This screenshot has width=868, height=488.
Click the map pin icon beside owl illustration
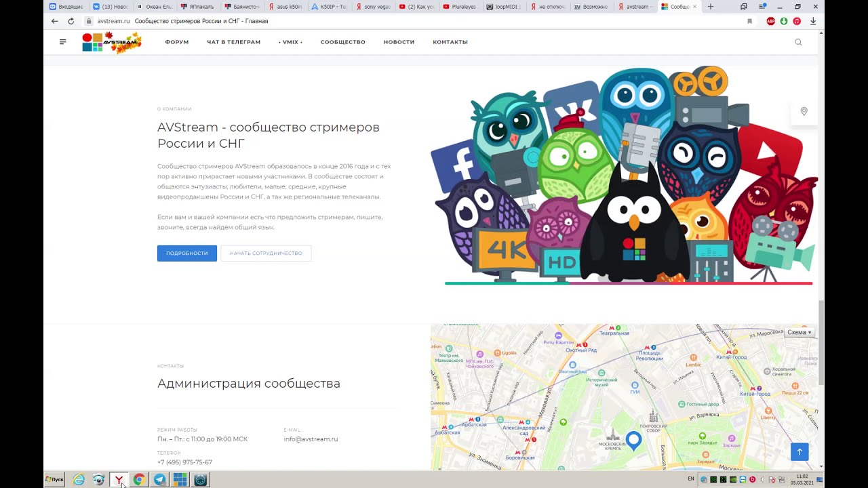[804, 111]
